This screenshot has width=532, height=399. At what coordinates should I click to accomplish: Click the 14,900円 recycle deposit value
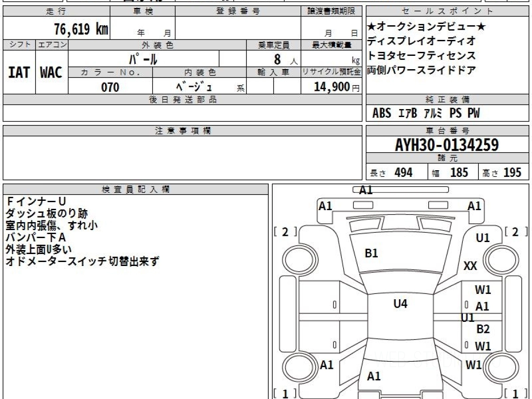click(337, 87)
